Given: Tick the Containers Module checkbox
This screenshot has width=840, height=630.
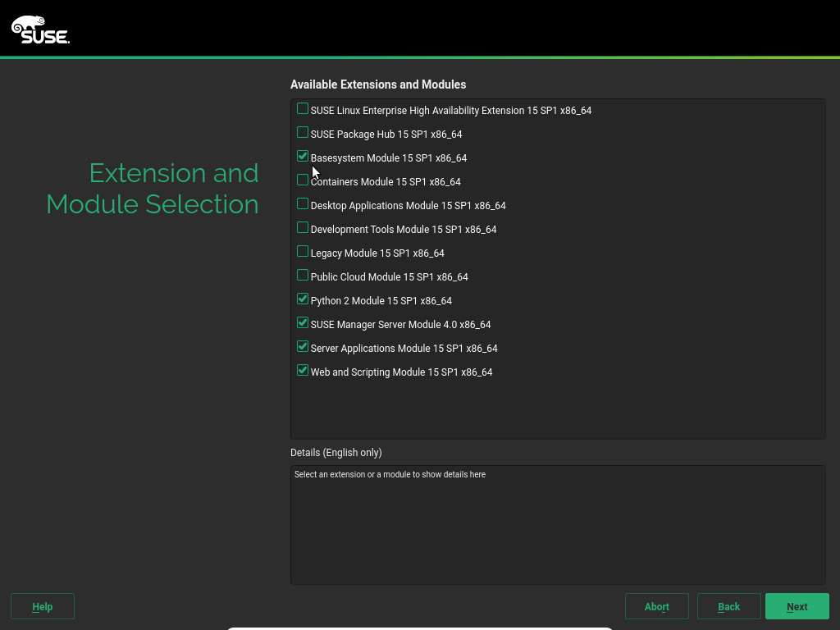Looking at the screenshot, I should [303, 180].
